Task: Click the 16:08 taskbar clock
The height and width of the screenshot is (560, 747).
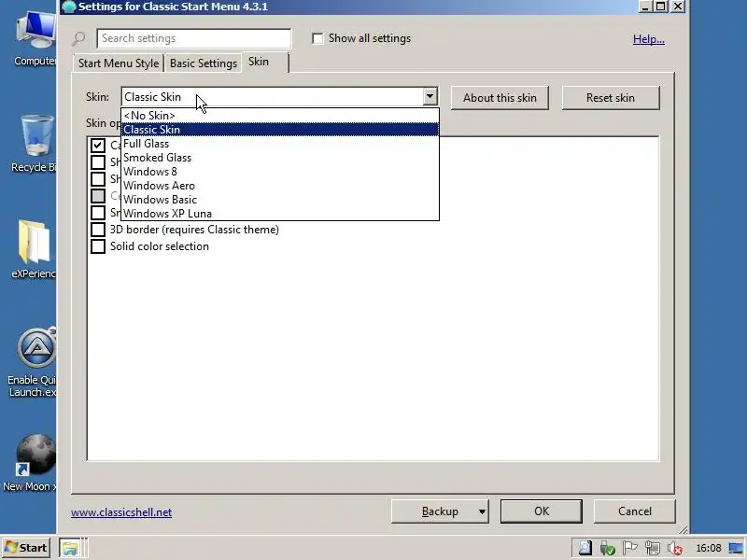Action: [x=709, y=548]
